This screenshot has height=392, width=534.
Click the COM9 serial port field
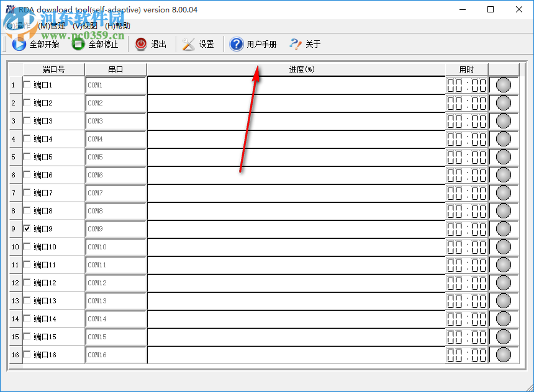[115, 229]
